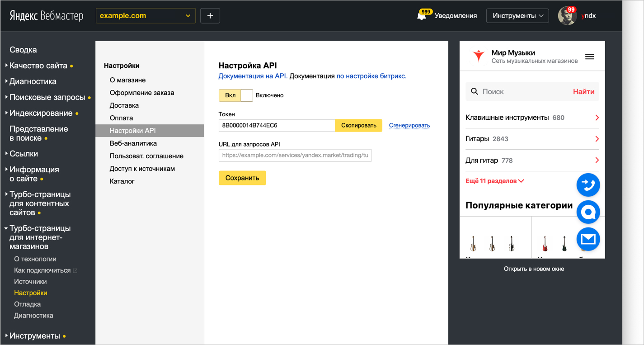Click the blue chat bubble icon
The height and width of the screenshot is (345, 644).
[x=588, y=212]
